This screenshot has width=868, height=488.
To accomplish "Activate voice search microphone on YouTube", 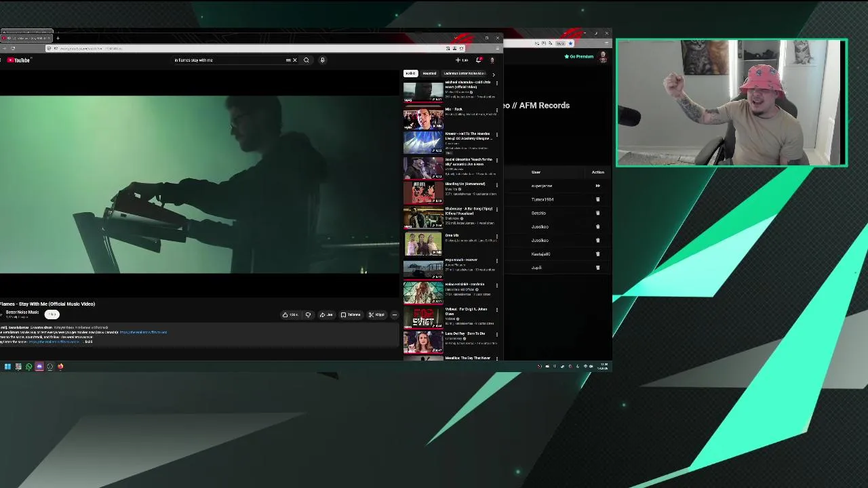I will tap(322, 60).
